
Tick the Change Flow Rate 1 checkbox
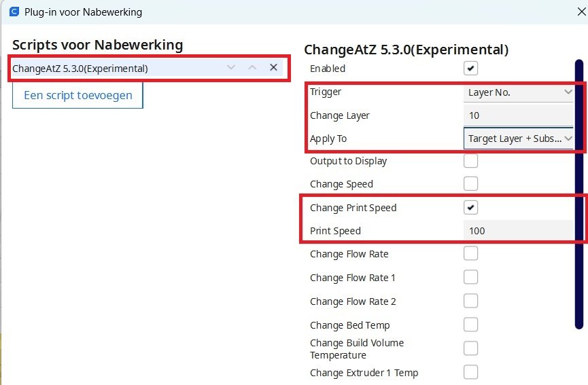click(470, 278)
